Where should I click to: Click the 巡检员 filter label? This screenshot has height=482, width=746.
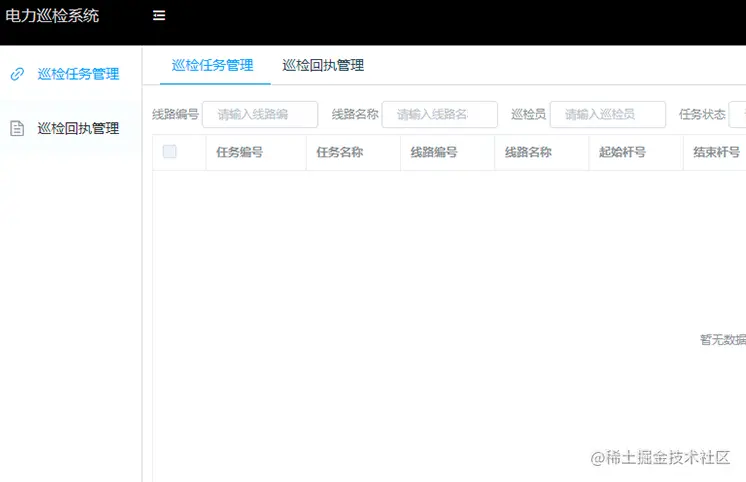(528, 114)
